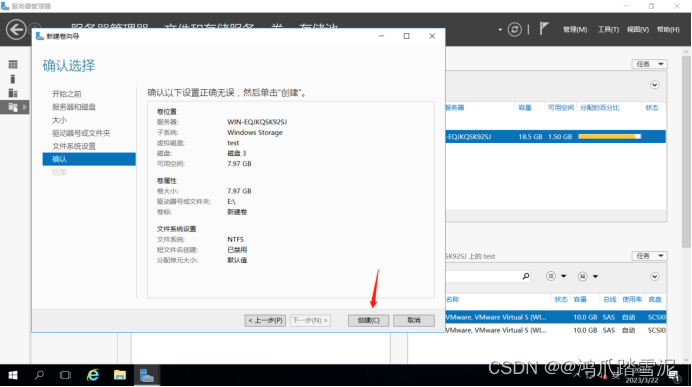Select the second VMware Virtual S disk row

(556, 330)
